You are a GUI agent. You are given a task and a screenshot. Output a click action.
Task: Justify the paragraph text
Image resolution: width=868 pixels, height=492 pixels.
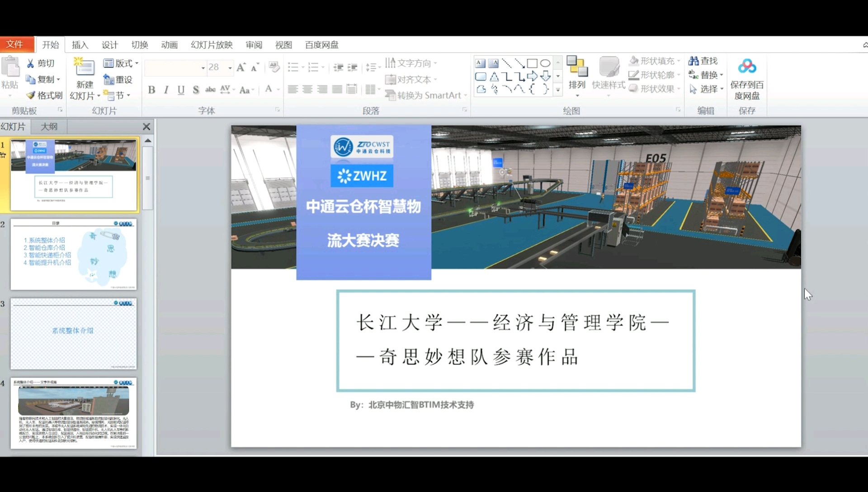tap(337, 90)
